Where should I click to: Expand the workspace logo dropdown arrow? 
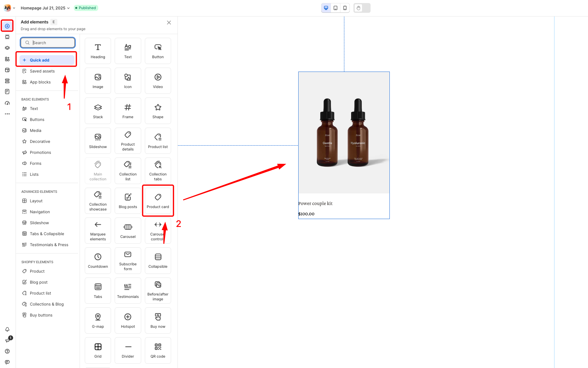tap(14, 8)
